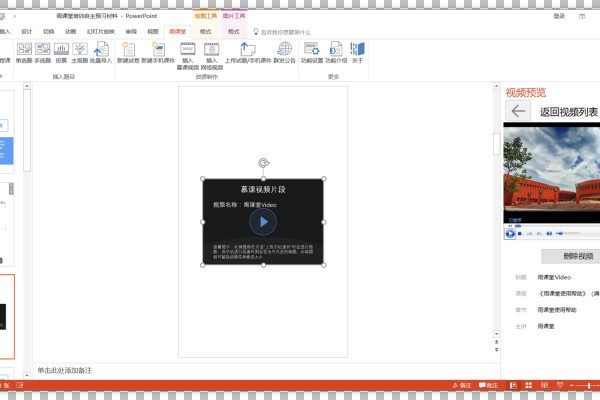This screenshot has height=400, width=600.
Task: Click the notes field 单击此处添加备注
Action: [x=65, y=370]
